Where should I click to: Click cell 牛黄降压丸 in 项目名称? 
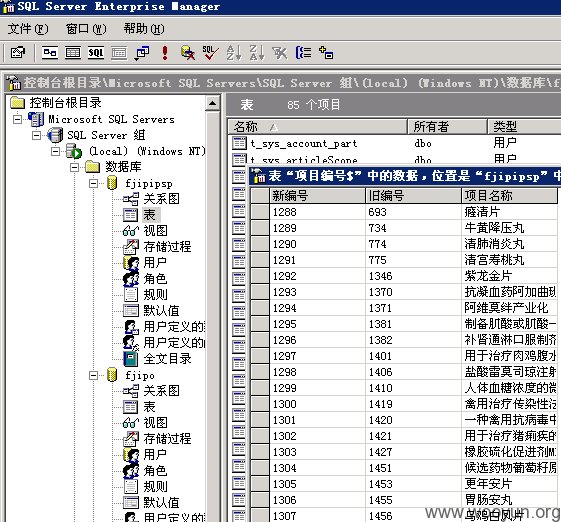pos(510,228)
